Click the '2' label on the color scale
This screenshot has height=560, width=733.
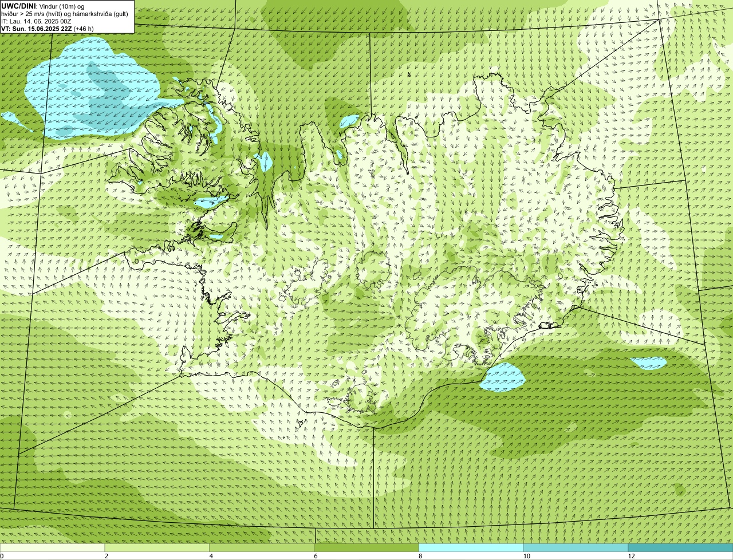(107, 557)
